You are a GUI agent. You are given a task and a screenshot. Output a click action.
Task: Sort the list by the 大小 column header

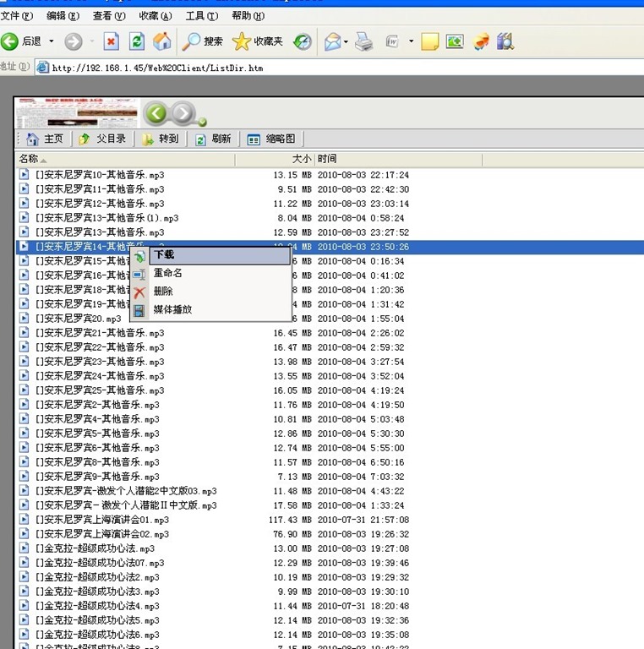[x=301, y=159]
